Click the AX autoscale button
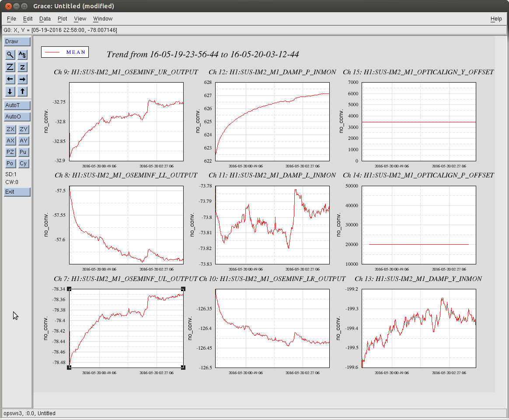Screen dimensions: 509x420 [10, 140]
